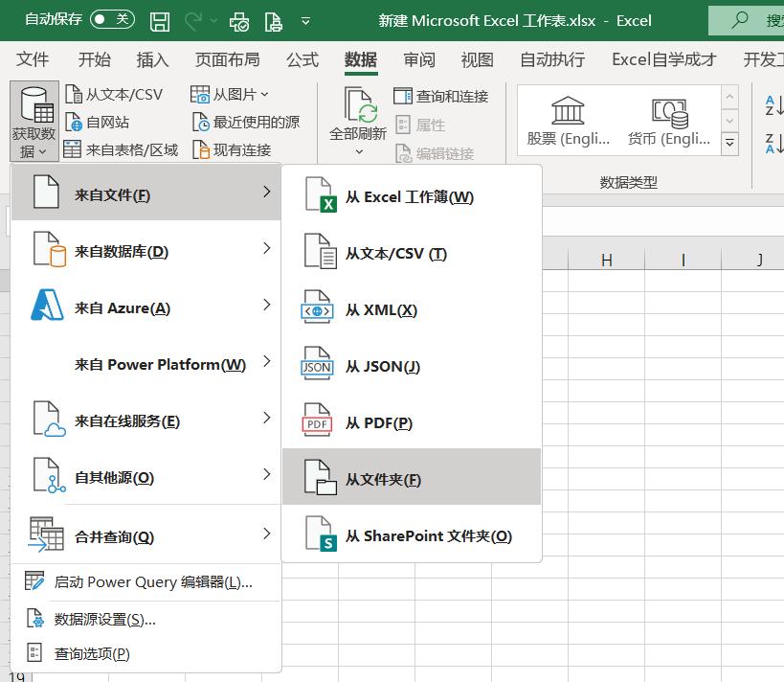Screen dimensions: 784x682
Task: Open 查询选项(P)
Action: [x=146, y=653]
